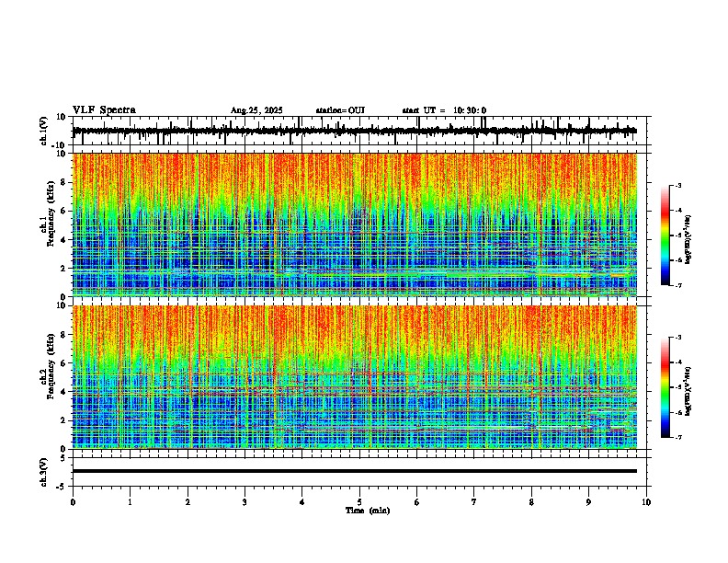Click the "-10" tick on ch.1(V) axis
This screenshot has height=563, width=728.
tap(60, 144)
